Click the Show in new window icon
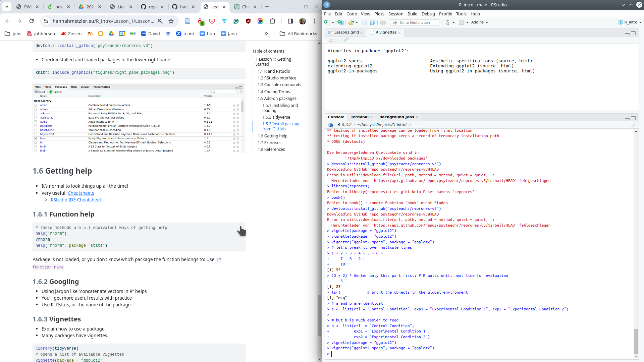Viewport: 644px width, 362px height. coord(347,40)
